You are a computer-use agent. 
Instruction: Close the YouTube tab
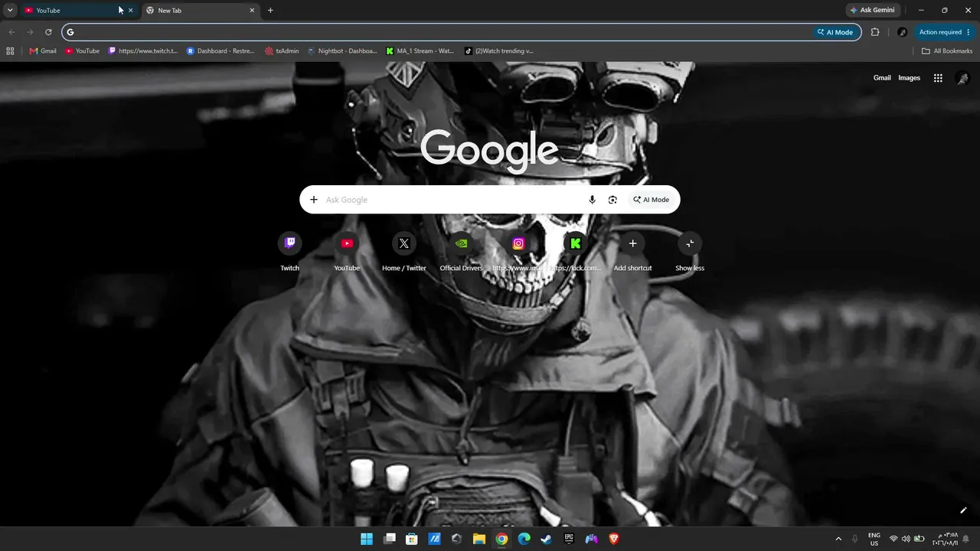coord(130,11)
